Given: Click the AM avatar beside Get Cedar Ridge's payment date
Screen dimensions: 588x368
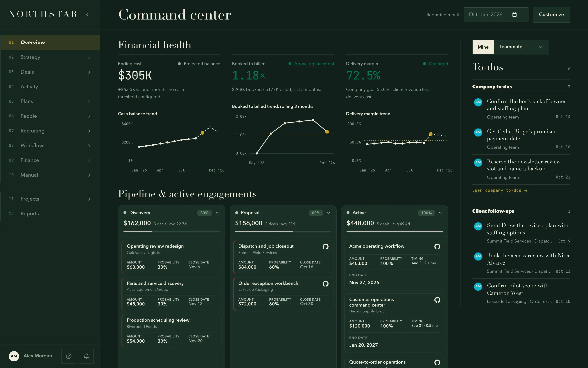Looking at the screenshot, I should pyautogui.click(x=478, y=132).
